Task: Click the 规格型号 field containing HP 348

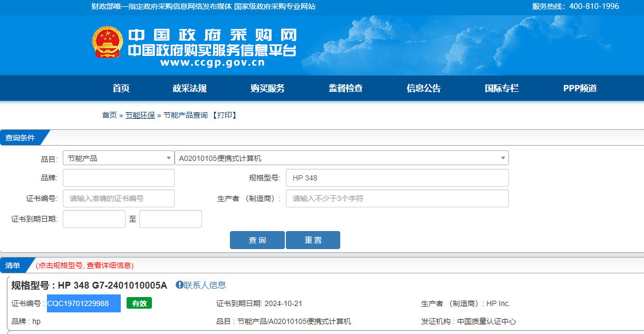Action: coord(397,178)
